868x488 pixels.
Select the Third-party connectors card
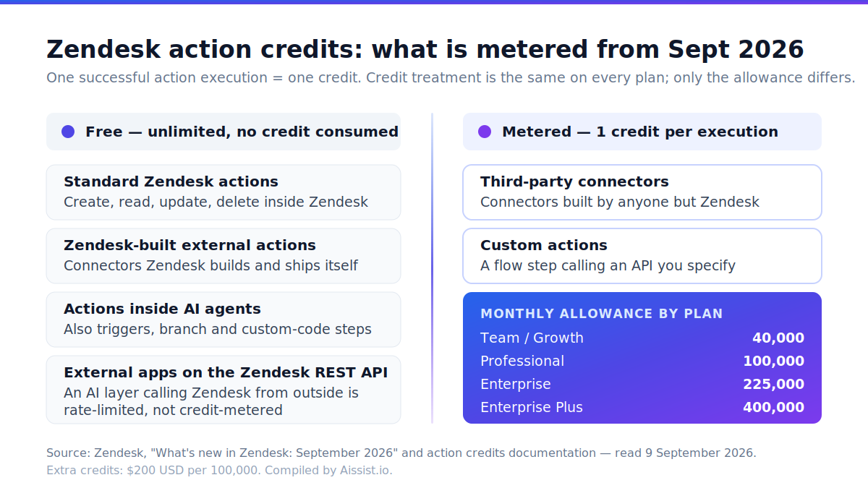642,192
